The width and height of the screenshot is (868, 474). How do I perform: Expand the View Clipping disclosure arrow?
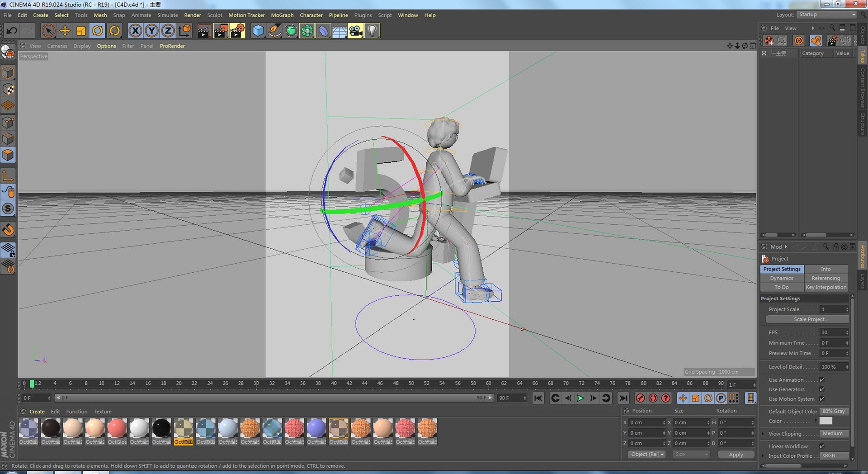(763, 434)
